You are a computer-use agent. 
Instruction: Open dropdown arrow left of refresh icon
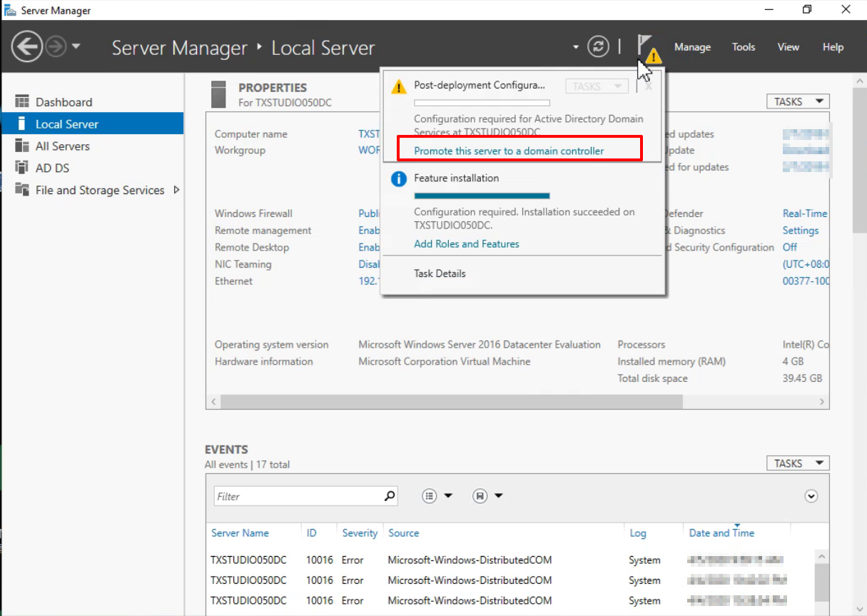point(576,48)
